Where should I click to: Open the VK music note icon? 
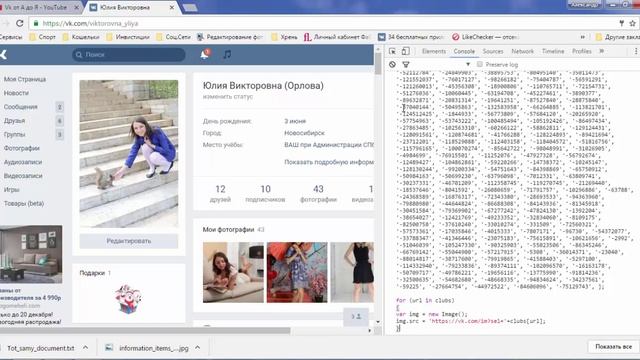[227, 54]
